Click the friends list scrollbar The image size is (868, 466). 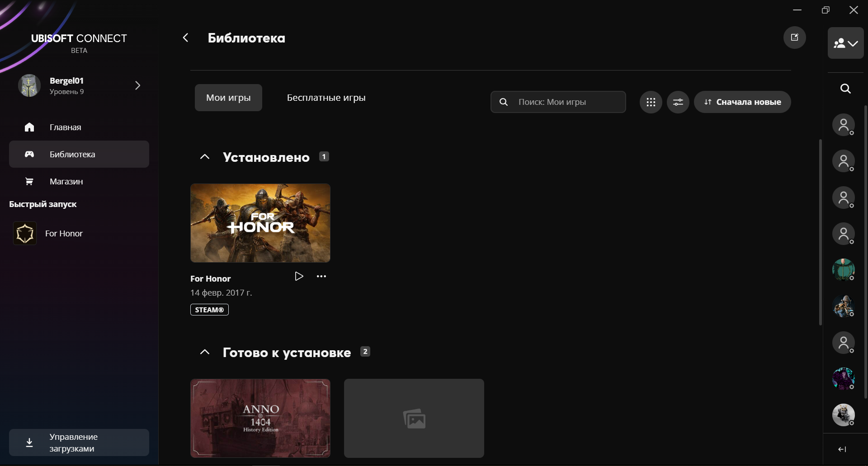866,251
